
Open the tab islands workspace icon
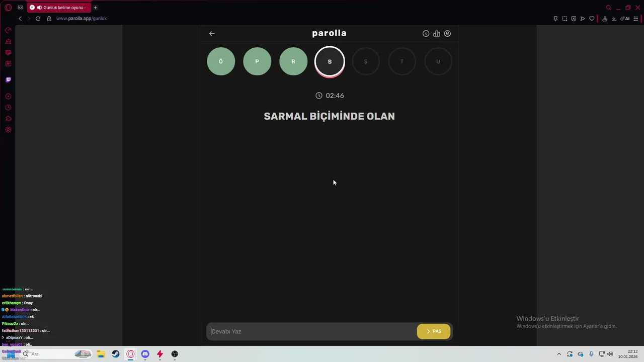click(20, 8)
